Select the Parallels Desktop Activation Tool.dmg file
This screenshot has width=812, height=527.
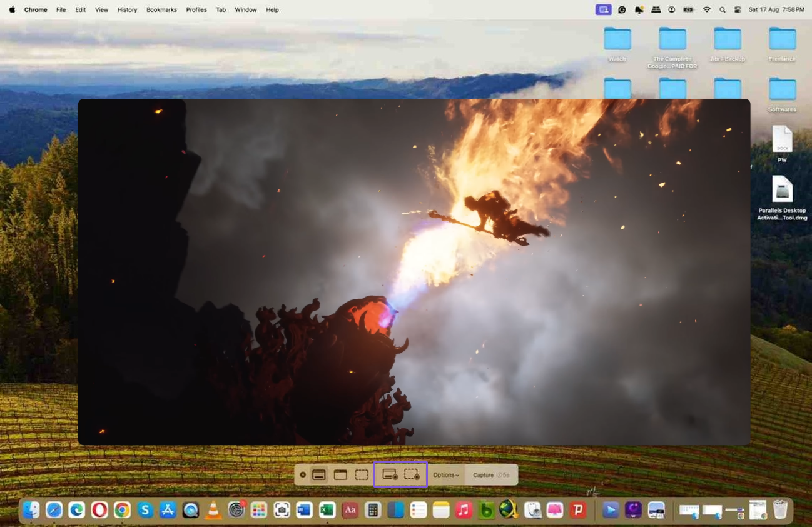point(783,198)
